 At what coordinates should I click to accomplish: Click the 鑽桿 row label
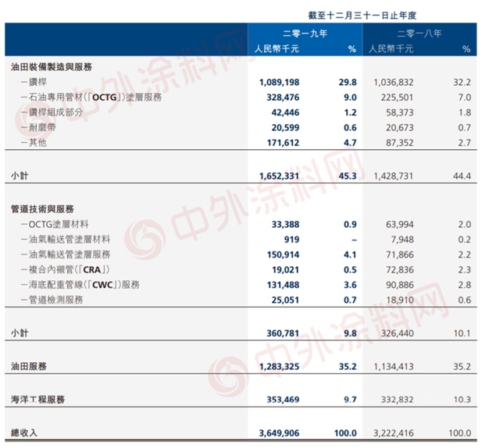click(x=34, y=82)
